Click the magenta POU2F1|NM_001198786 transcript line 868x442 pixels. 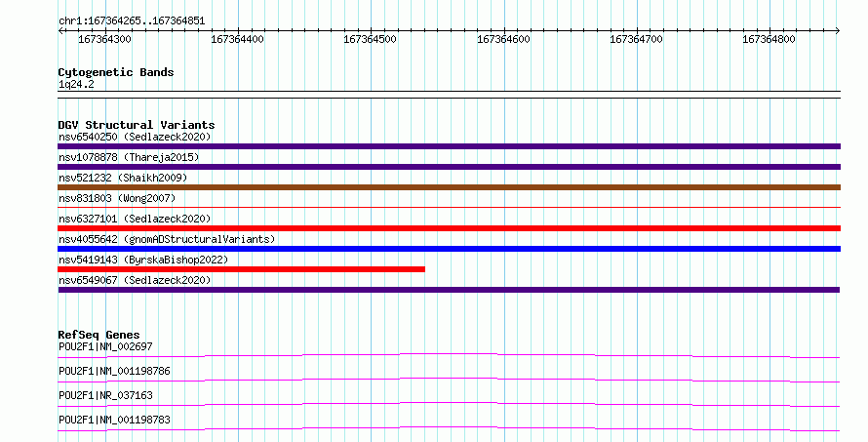click(449, 380)
